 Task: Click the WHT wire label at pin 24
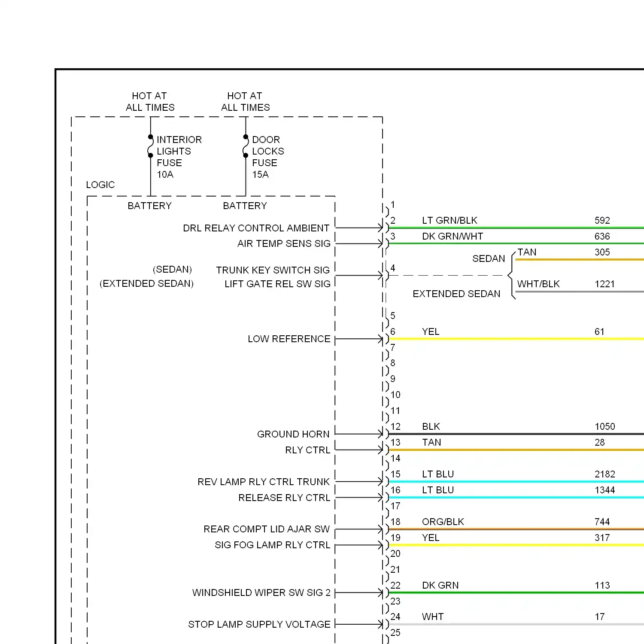pos(433,617)
